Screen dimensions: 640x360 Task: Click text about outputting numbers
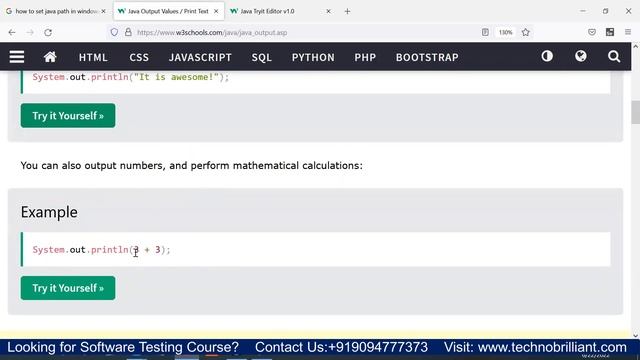191,165
